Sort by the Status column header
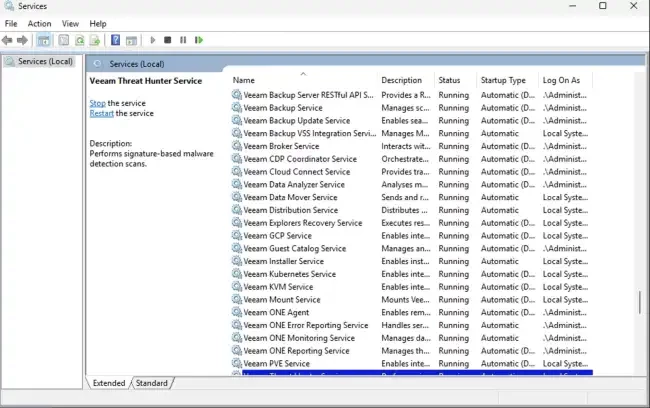 point(456,80)
